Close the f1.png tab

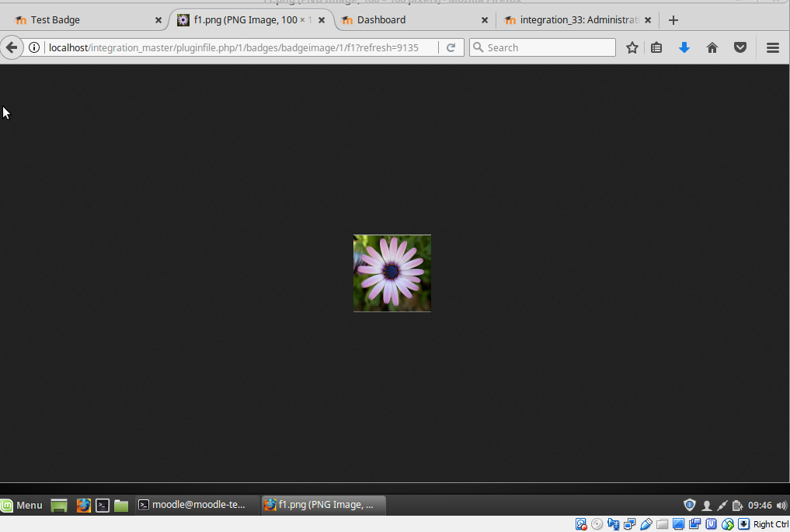tap(322, 20)
